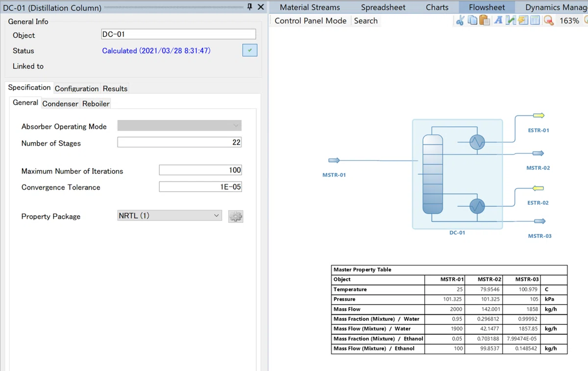
Task: Switch to the Results tab
Action: pos(115,89)
